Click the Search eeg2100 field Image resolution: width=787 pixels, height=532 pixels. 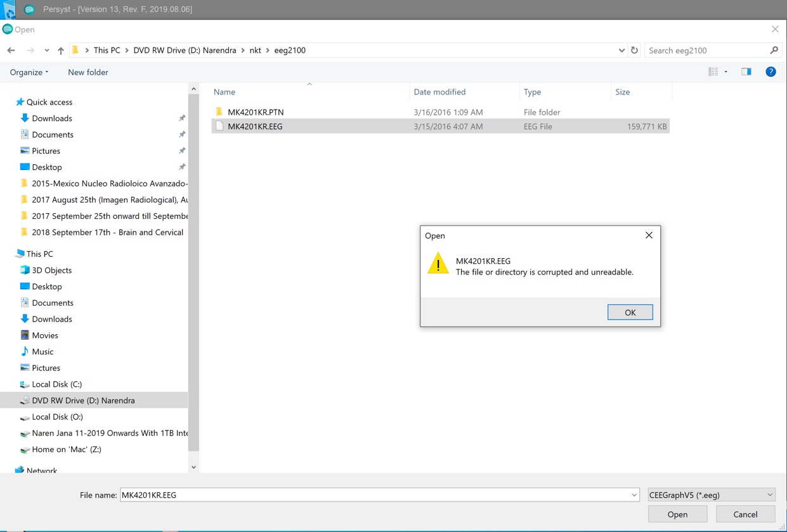707,50
